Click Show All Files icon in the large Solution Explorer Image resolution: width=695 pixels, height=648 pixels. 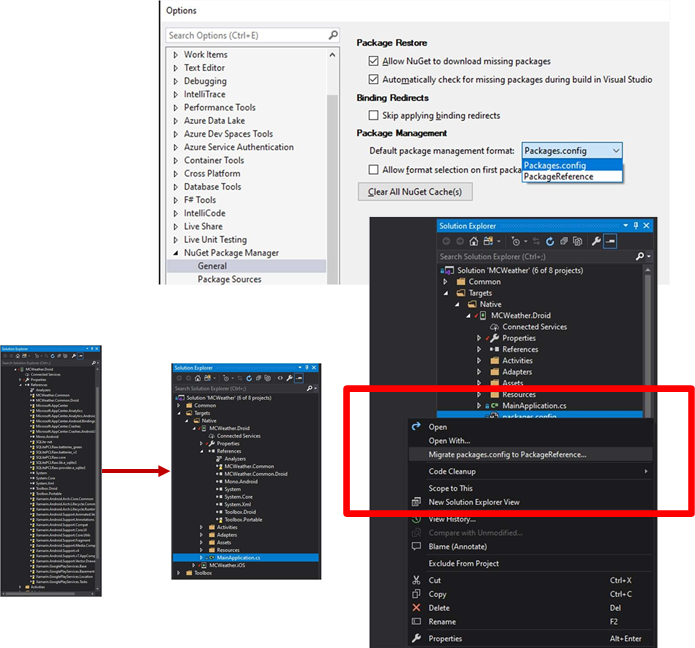pos(578,242)
